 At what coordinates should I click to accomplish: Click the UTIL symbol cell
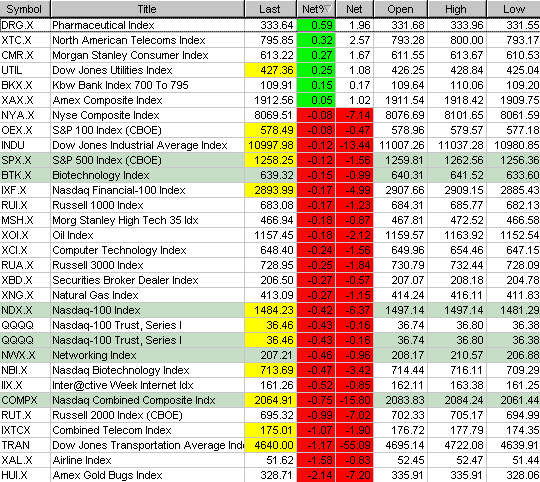(25, 70)
